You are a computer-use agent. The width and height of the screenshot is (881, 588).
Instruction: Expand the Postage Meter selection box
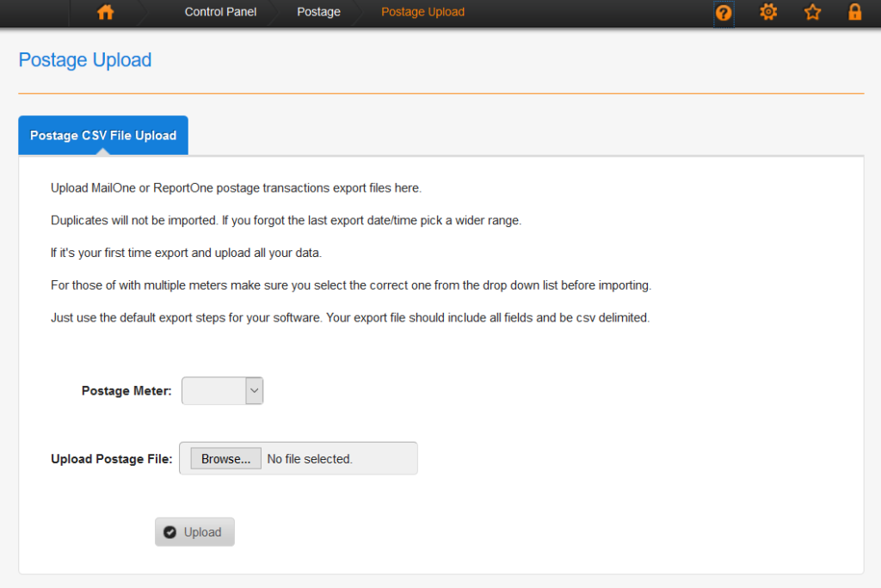[x=222, y=390]
